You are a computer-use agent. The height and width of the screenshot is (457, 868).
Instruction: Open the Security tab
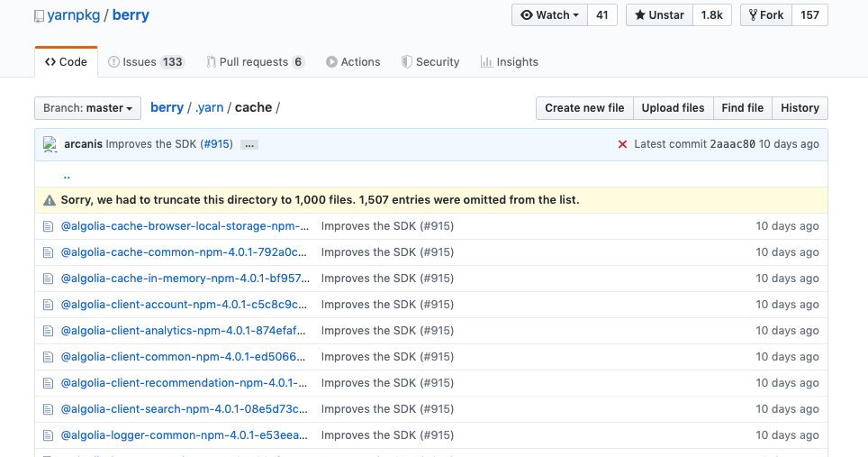pyautogui.click(x=430, y=62)
